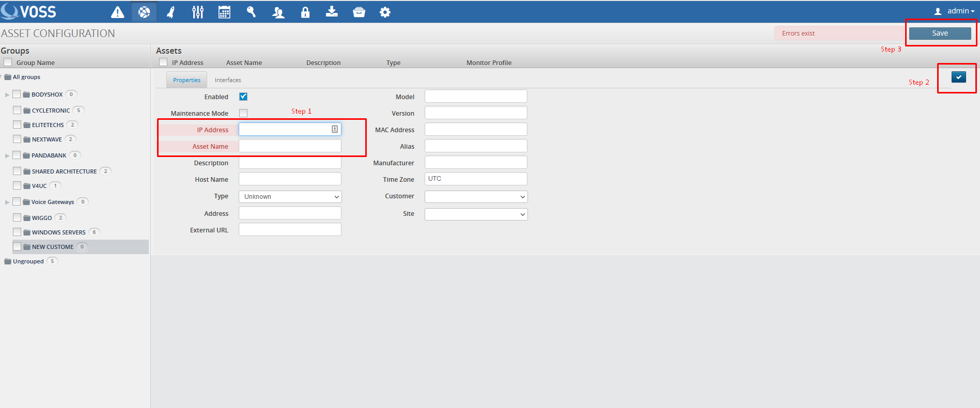980x408 pixels.
Task: Click the download icon in toolbar
Action: [332, 12]
